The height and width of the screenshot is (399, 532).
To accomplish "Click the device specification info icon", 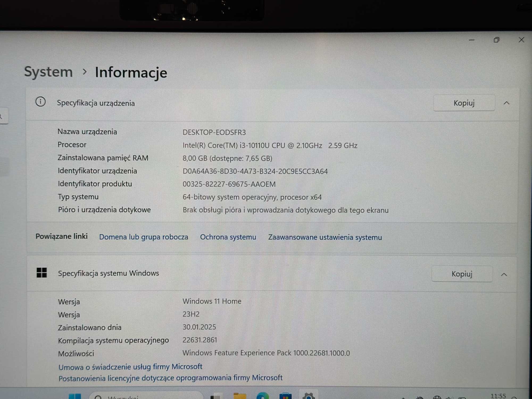I will (x=40, y=102).
